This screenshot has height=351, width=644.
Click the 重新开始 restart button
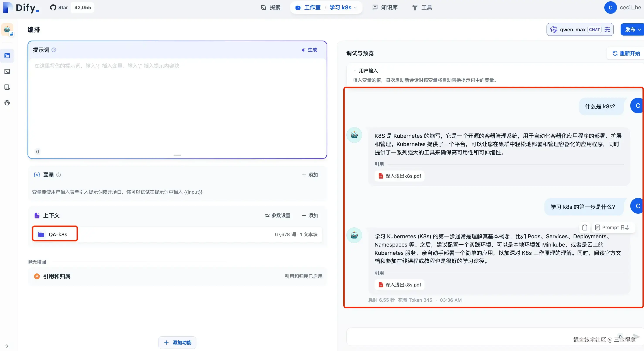point(626,53)
